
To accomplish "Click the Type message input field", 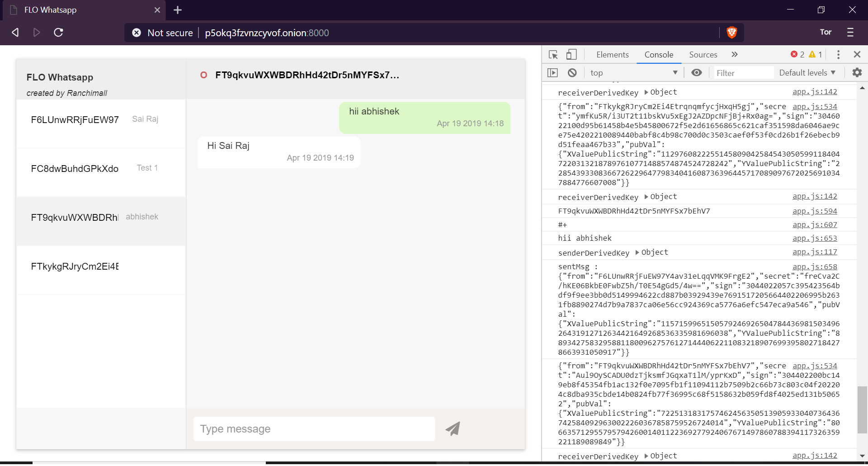I will [x=314, y=428].
